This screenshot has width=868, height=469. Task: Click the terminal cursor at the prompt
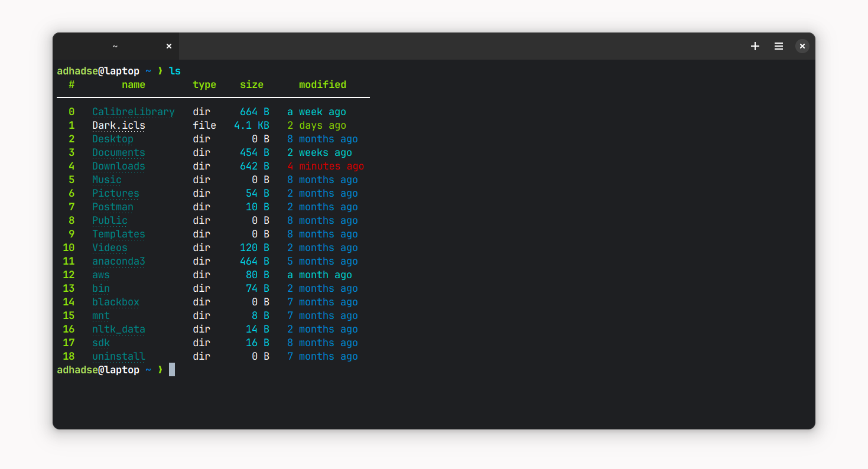click(171, 369)
